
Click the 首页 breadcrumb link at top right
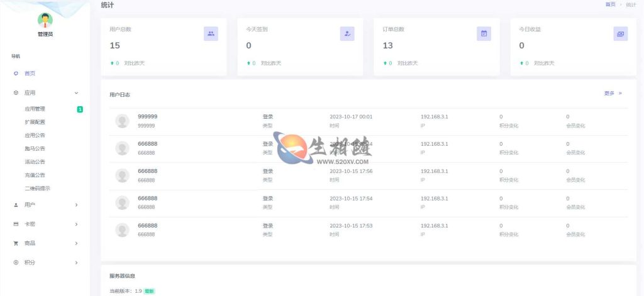(x=610, y=4)
